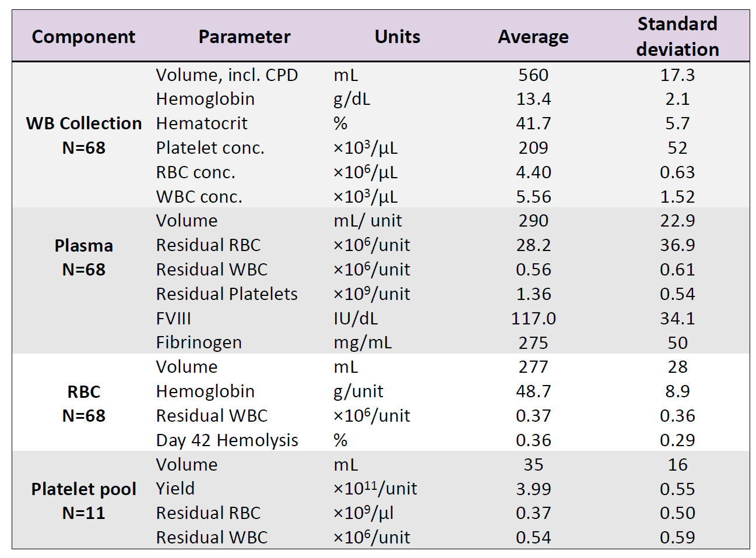Click the Yield parameter cell
The width and height of the screenshot is (756, 558).
[175, 489]
